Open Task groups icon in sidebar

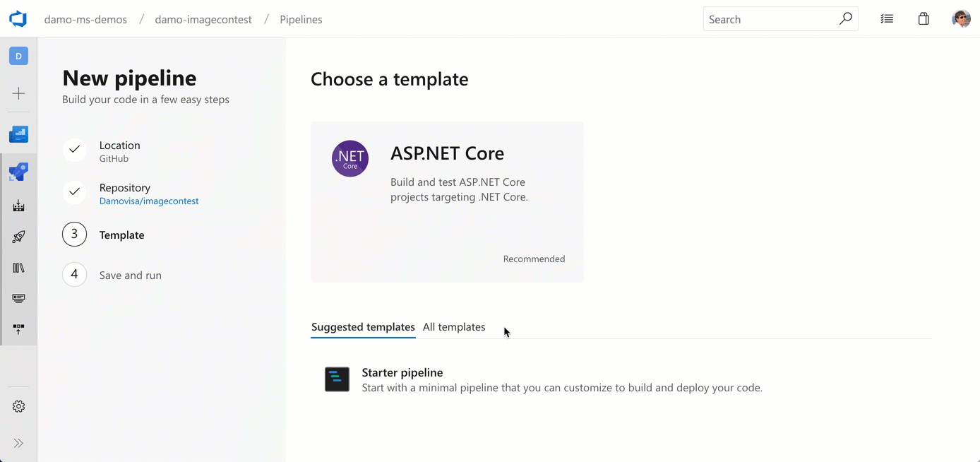pos(18,299)
